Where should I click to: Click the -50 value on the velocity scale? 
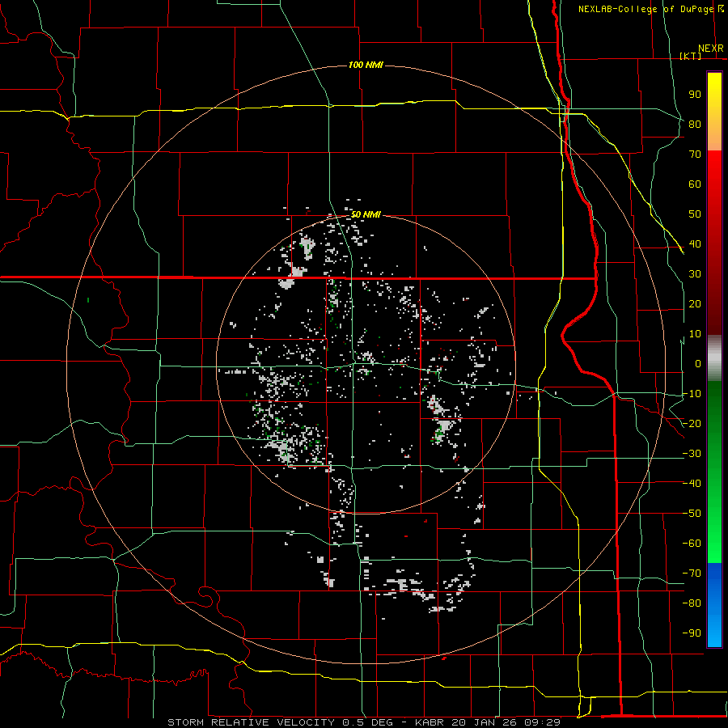[692, 514]
